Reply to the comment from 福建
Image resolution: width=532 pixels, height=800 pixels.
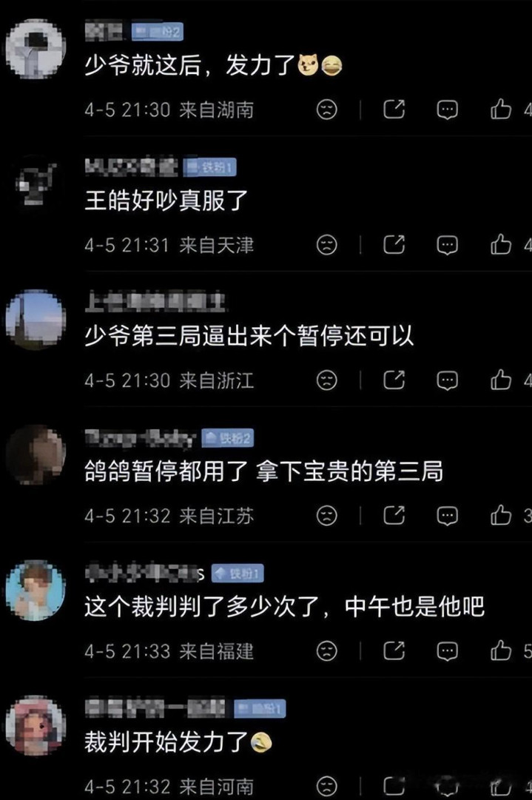coord(448,651)
